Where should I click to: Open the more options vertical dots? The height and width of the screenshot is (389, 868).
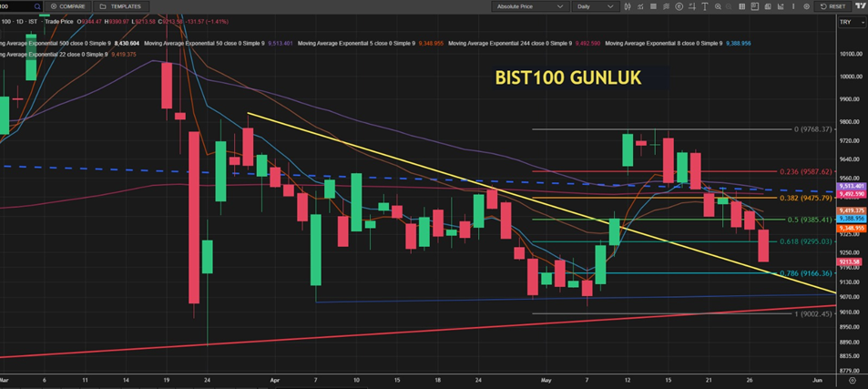point(793,6)
